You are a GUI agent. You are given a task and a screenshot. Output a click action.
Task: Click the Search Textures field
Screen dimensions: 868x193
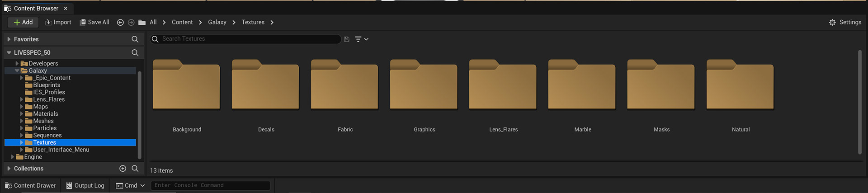click(245, 39)
